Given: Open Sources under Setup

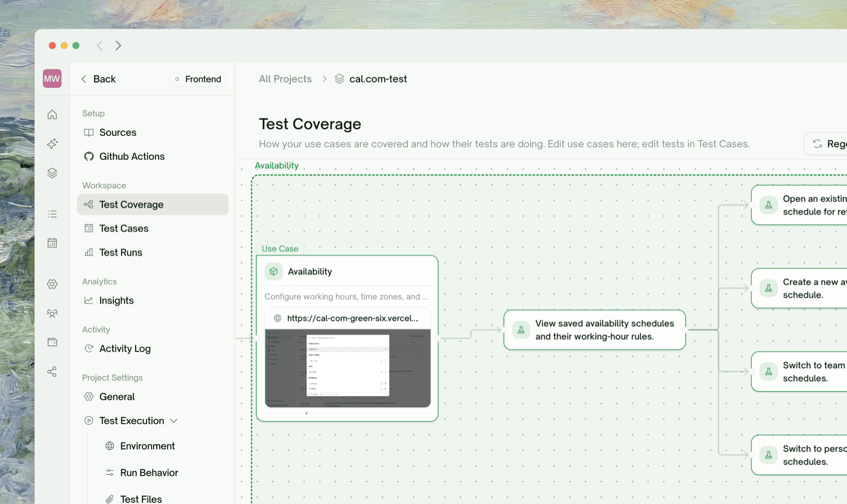Looking at the screenshot, I should coord(153,132).
